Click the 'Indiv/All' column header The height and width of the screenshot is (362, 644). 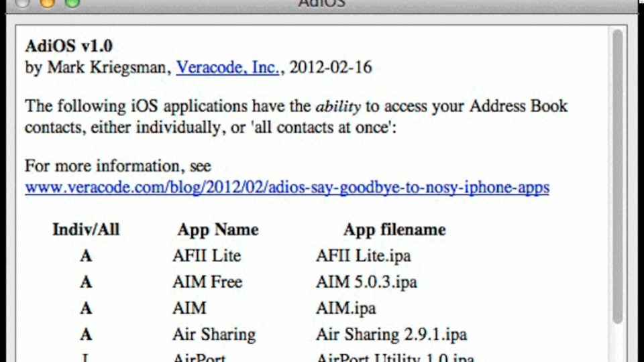pos(86,229)
